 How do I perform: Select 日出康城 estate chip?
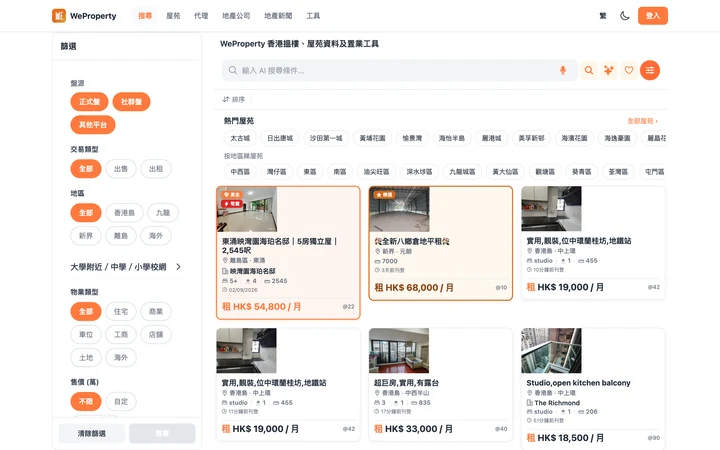coord(280,138)
